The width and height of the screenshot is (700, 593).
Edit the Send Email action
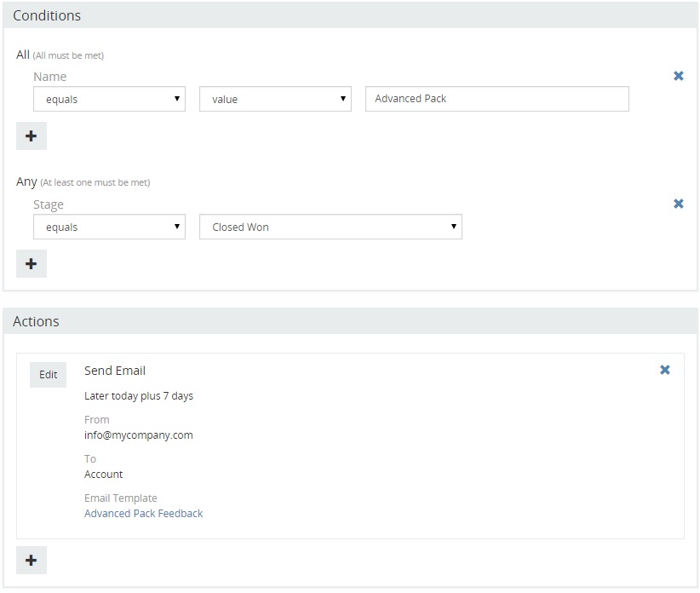point(49,375)
